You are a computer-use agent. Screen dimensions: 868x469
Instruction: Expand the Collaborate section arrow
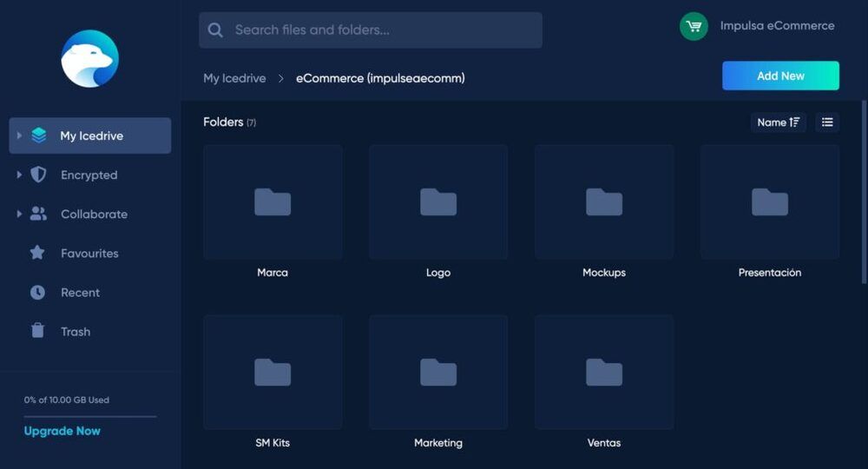(19, 214)
